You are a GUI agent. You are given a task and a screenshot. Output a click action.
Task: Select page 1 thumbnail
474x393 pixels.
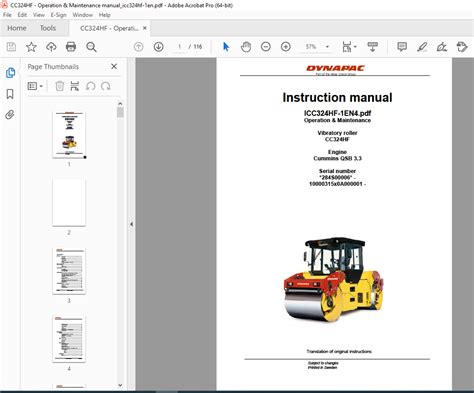pos(69,135)
